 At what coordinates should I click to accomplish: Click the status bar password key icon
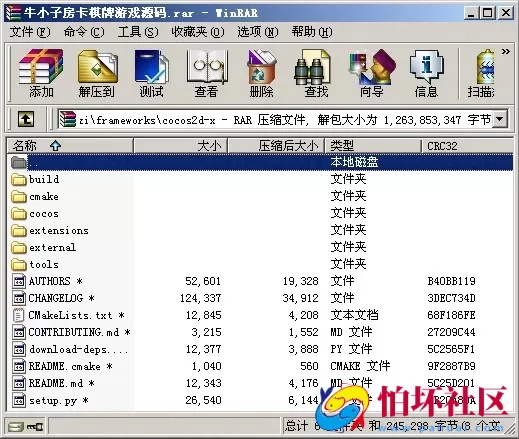pyautogui.click(x=35, y=427)
